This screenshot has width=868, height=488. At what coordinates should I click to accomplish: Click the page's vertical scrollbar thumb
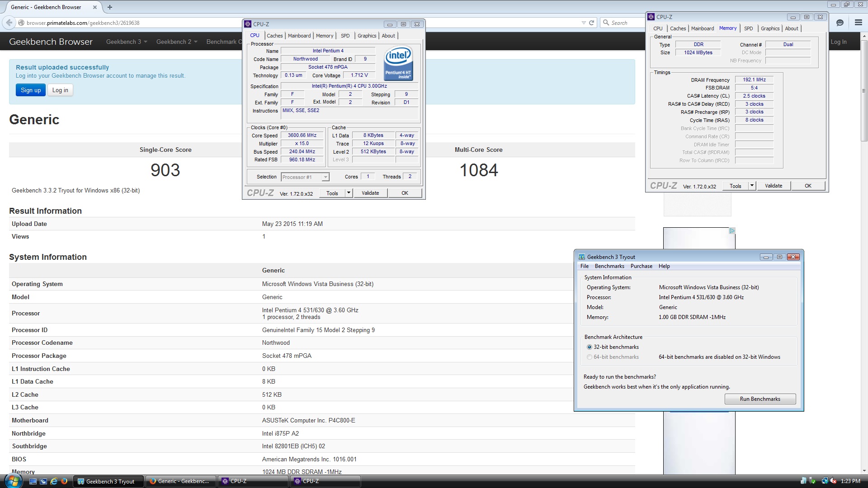click(864, 90)
